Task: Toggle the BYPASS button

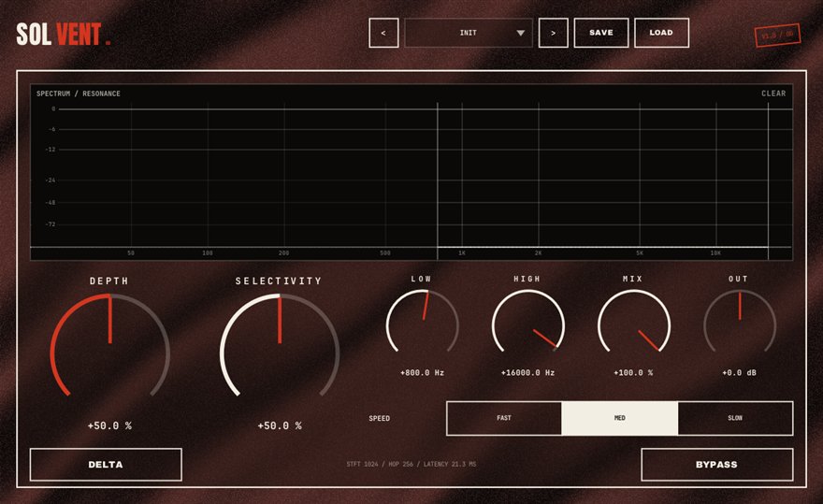Action: 716,465
